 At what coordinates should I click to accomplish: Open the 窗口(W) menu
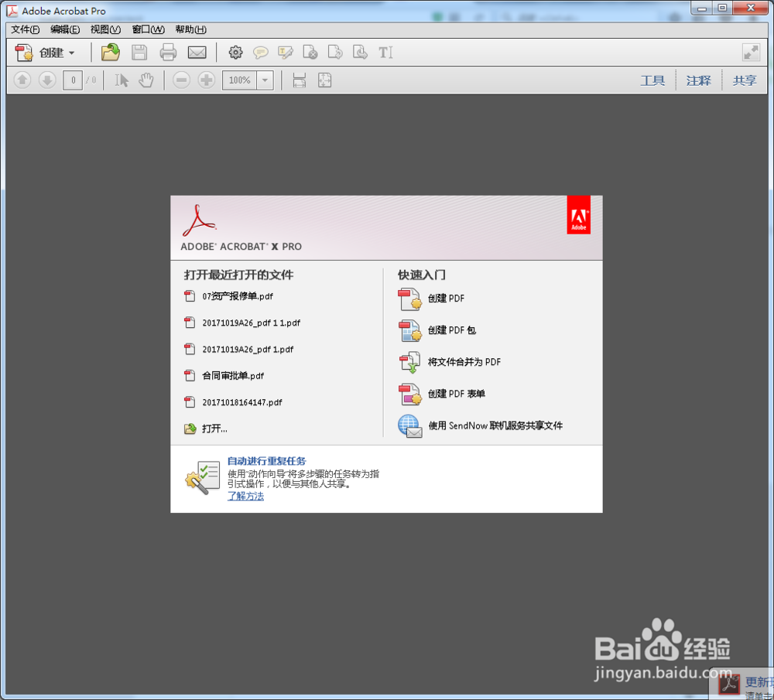(x=149, y=29)
